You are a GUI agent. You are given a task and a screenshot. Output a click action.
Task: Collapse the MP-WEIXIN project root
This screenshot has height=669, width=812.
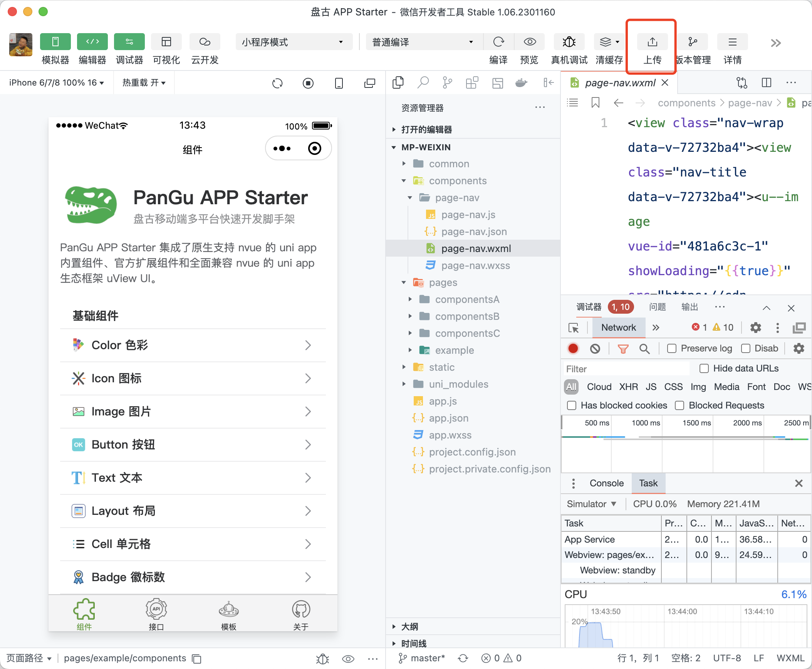[473, 147]
